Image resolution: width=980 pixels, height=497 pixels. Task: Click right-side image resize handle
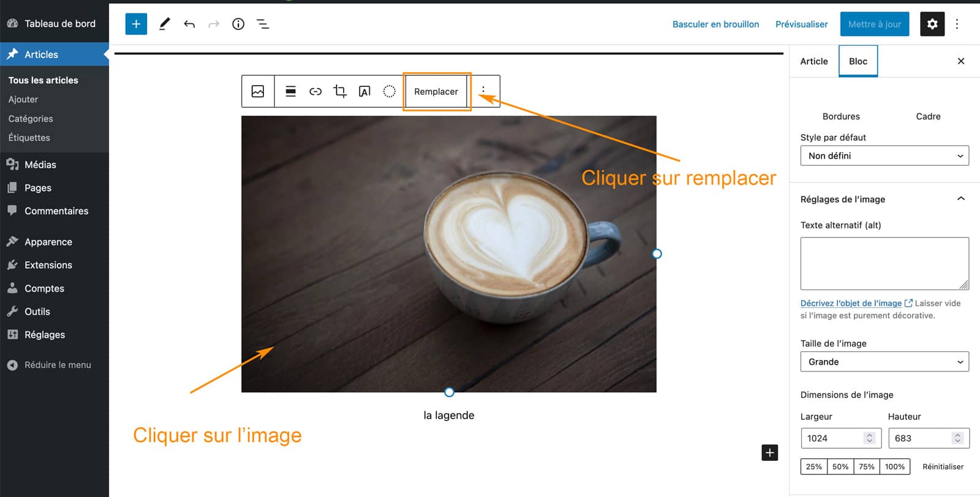pyautogui.click(x=657, y=253)
